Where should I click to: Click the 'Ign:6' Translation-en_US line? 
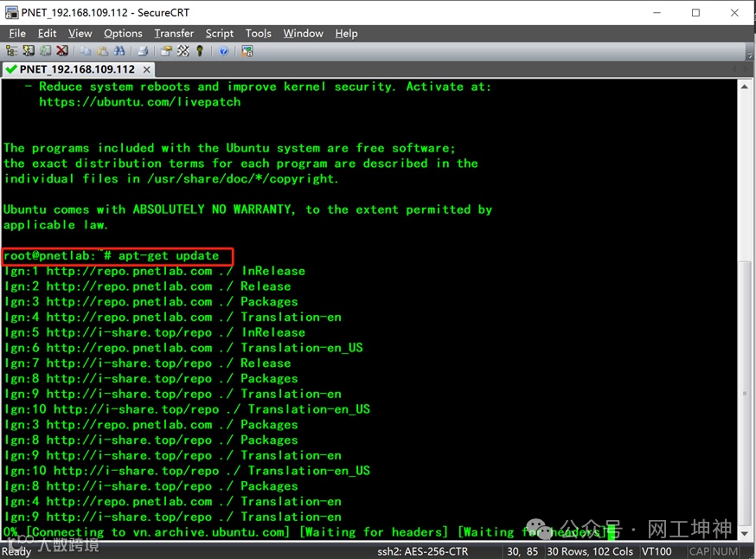tap(183, 348)
